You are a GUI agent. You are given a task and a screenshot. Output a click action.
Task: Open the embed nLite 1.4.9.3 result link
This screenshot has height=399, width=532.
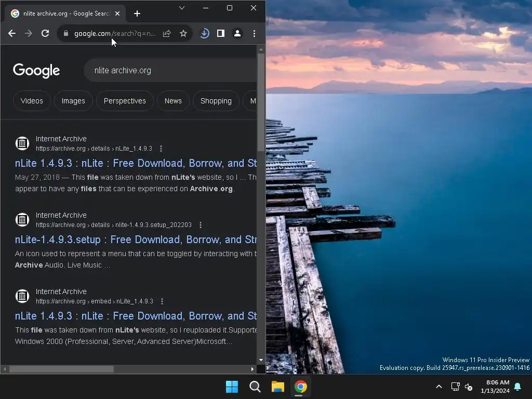pos(136,316)
